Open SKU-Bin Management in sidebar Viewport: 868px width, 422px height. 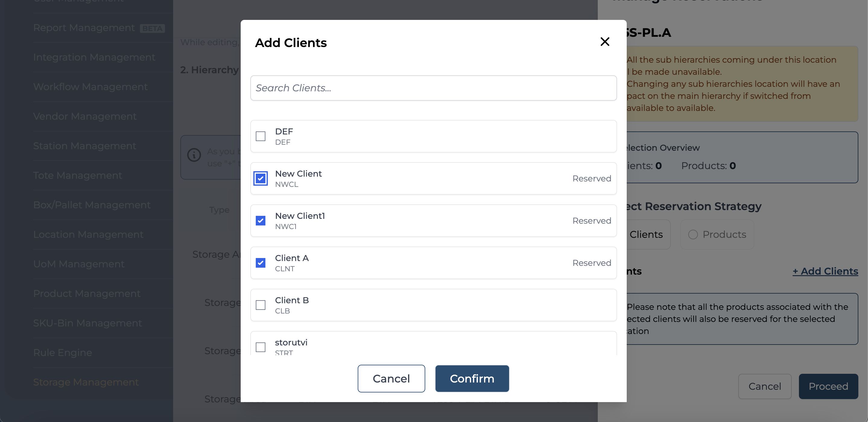[87, 323]
